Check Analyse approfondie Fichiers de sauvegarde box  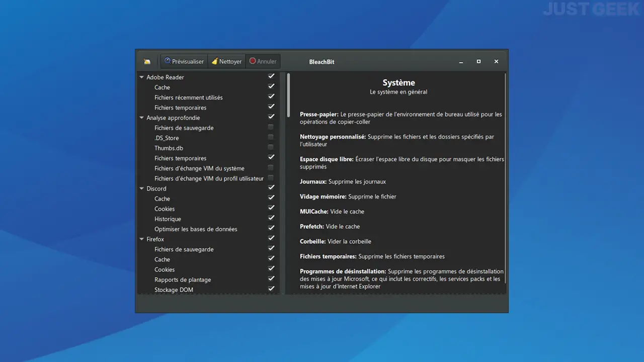point(271,127)
